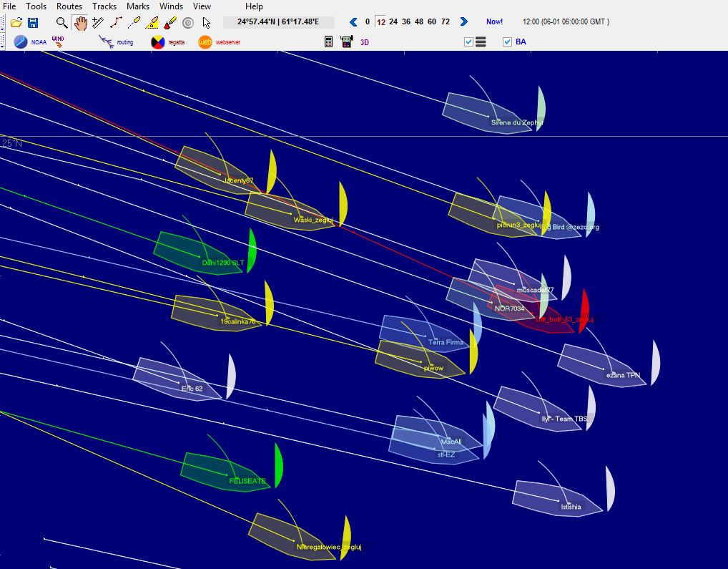Screen dimensions: 728x569
Task: Step forecast time forward with right arrow
Action: click(464, 22)
